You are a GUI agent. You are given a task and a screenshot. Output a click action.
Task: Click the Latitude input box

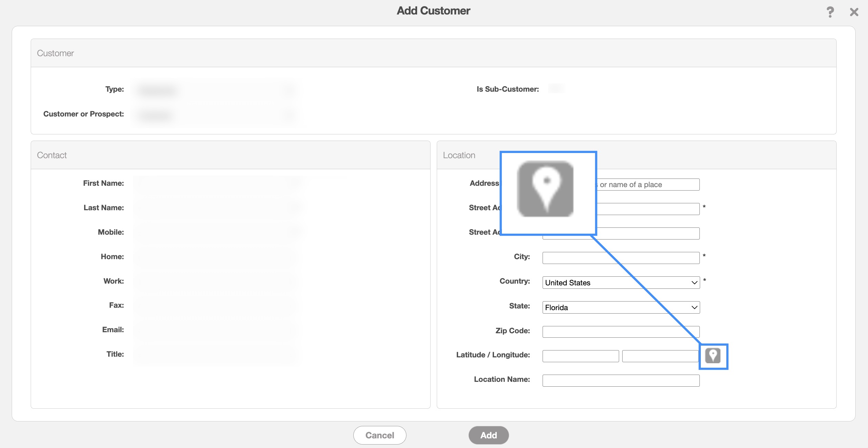coord(581,356)
